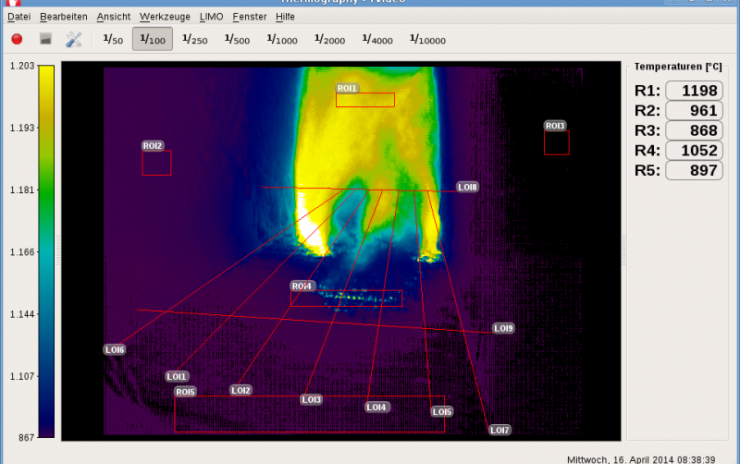Open the Werkzeuge menu
This screenshot has width=740, height=464.
pyautogui.click(x=165, y=17)
